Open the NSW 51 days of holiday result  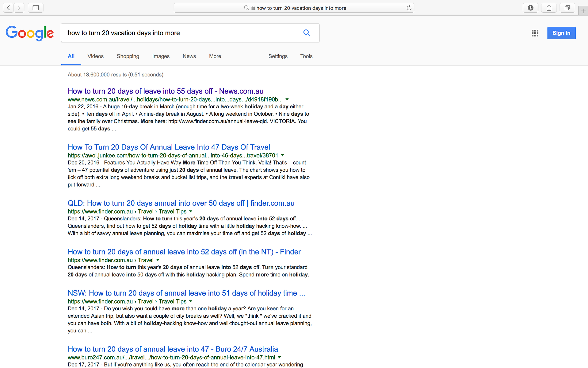[186, 293]
